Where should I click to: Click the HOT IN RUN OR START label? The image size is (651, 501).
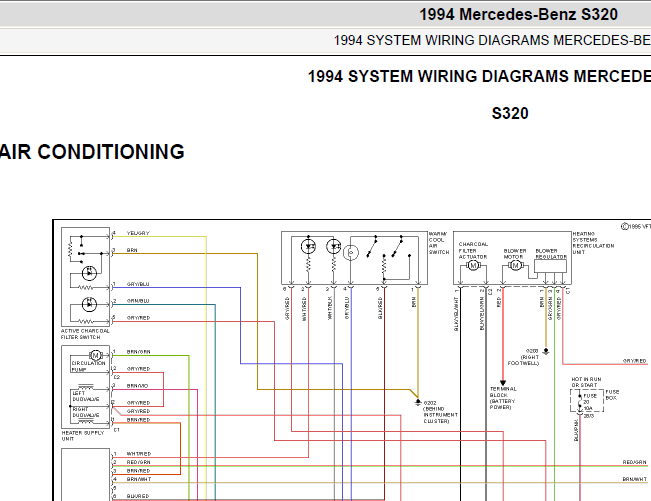point(586,382)
